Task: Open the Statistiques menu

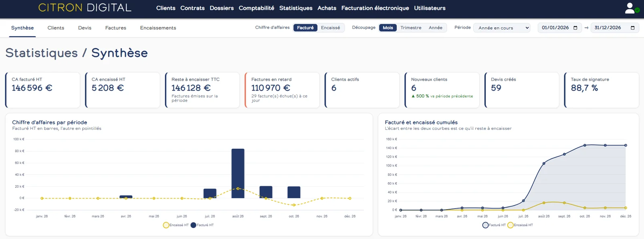Action: click(296, 8)
